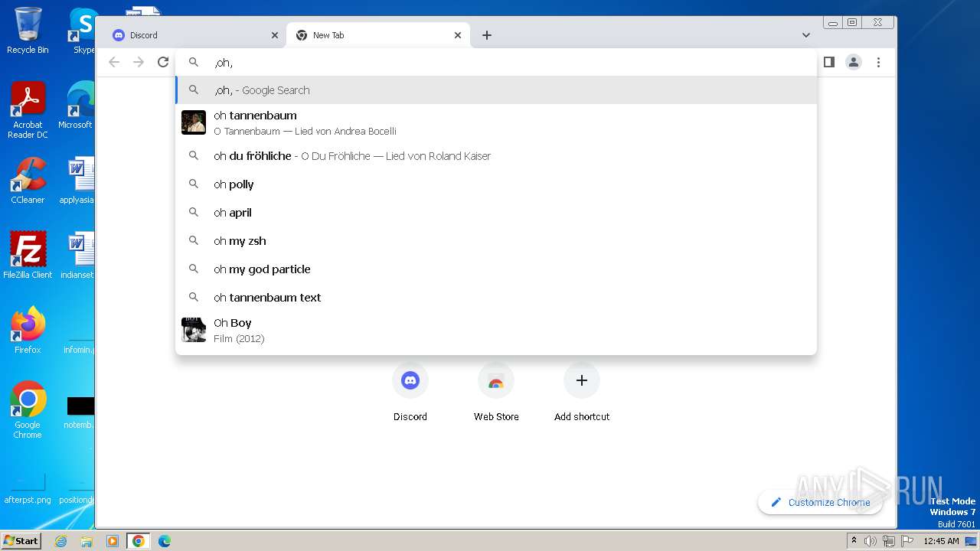Open the Recycle Bin desktop icon
Image resolution: width=980 pixels, height=551 pixels.
coord(28,31)
